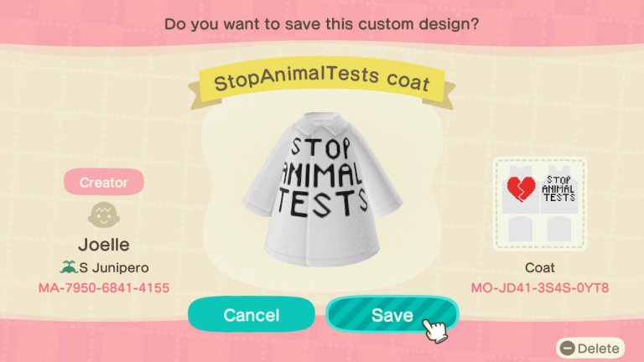
Task: Click the Save button
Action: coord(392,315)
